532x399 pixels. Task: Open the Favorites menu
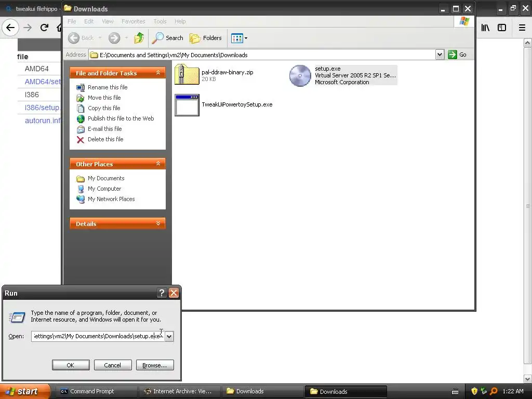(134, 21)
